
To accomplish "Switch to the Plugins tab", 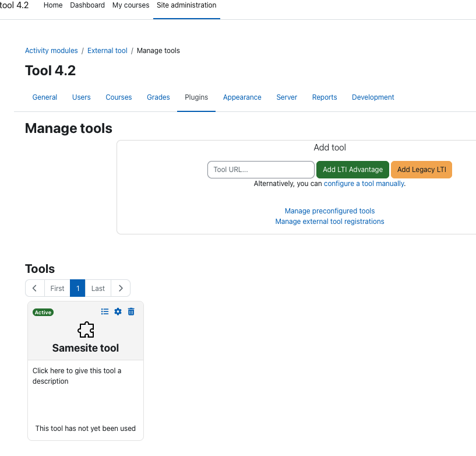I will (x=196, y=97).
